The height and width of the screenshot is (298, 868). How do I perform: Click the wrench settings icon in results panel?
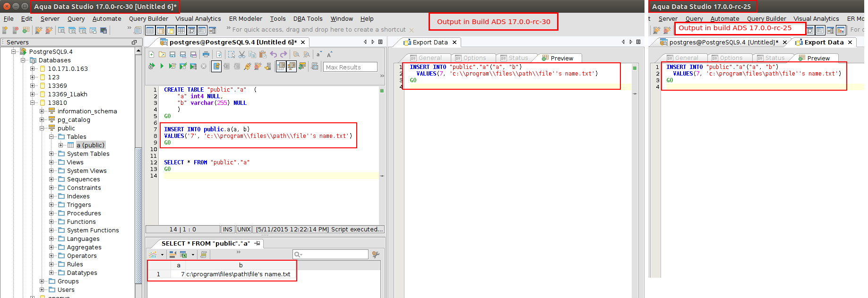click(x=376, y=255)
